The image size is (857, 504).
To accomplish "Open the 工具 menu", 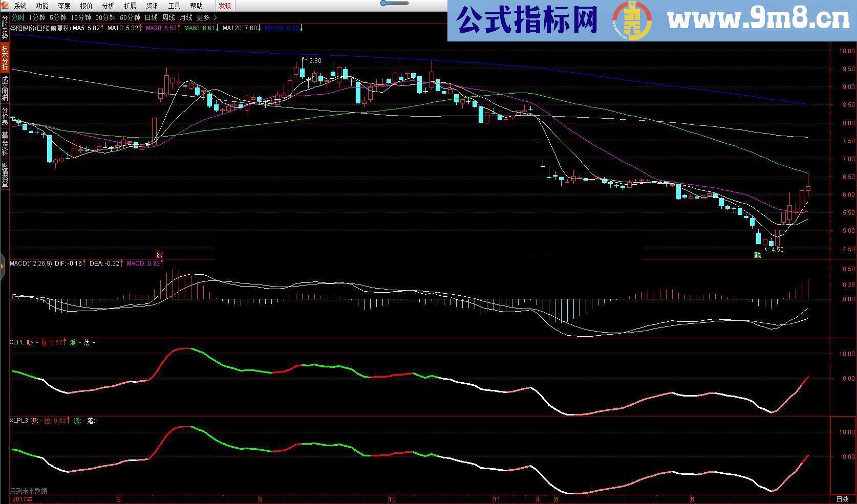I will [174, 6].
